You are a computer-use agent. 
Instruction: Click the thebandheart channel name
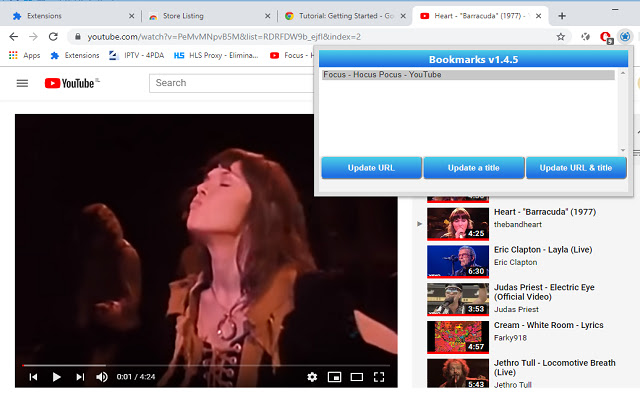(x=518, y=224)
